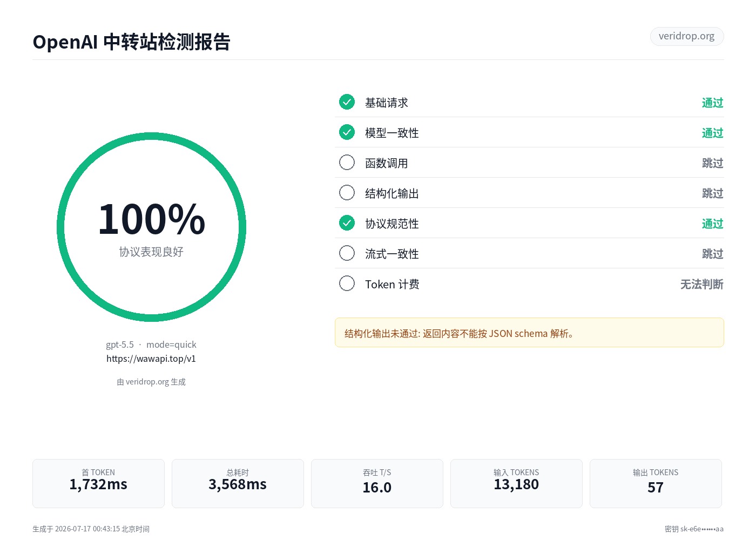Click the 跳过 status for 函数调用
The image size is (756, 540).
712,163
